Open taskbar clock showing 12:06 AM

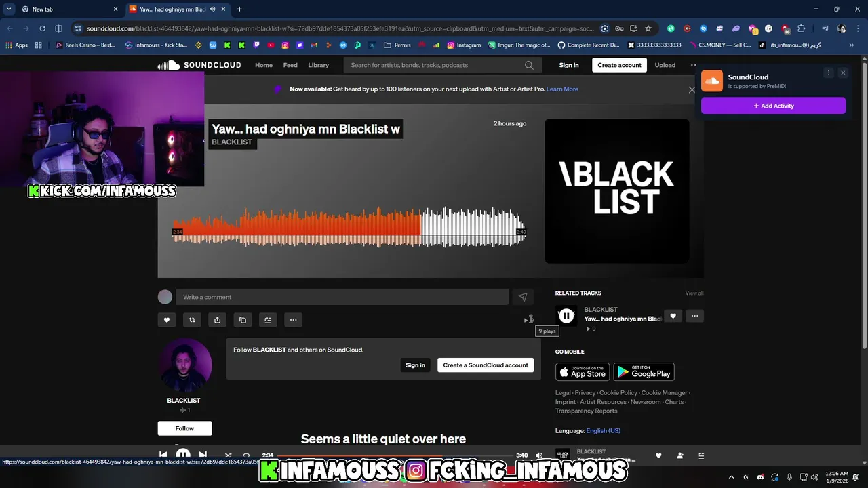[837, 476]
